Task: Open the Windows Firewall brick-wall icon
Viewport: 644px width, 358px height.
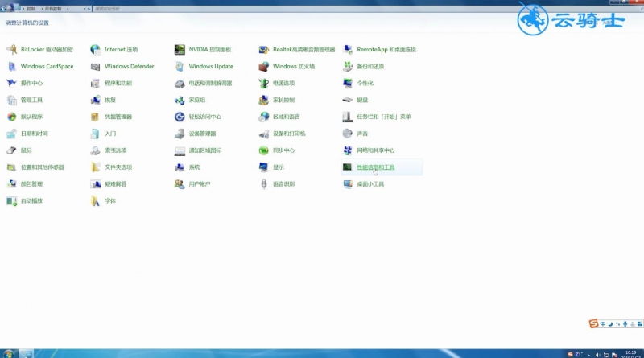Action: (264, 67)
